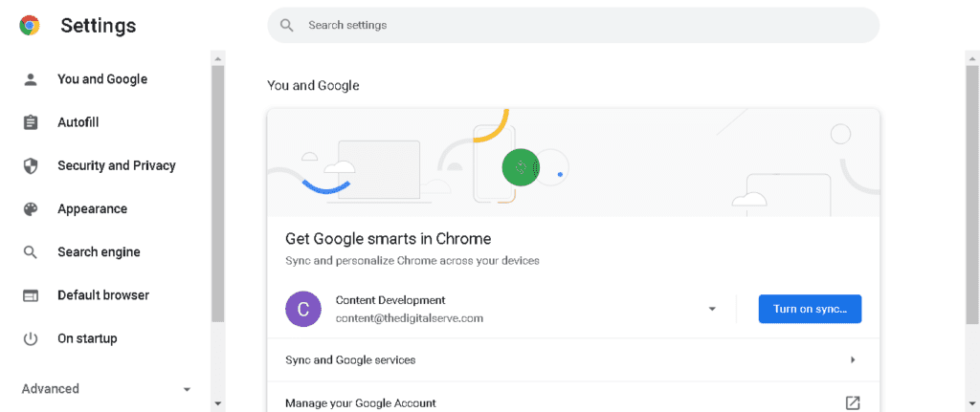The width and height of the screenshot is (980, 412).
Task: Open the You and Google section
Action: tap(103, 79)
